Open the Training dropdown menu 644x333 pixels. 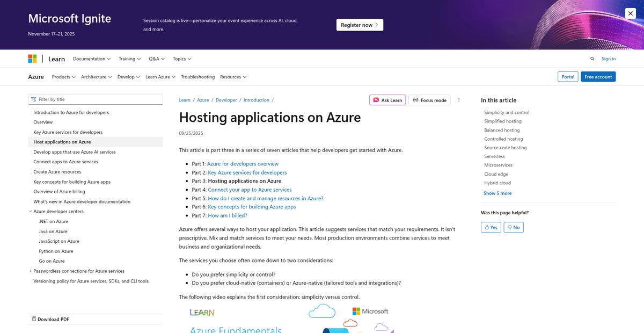tap(129, 59)
